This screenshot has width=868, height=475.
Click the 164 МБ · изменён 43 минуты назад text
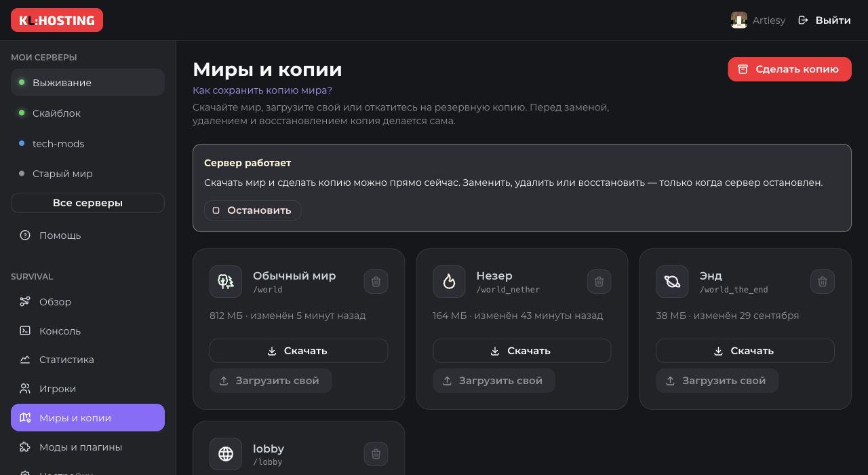(x=518, y=316)
